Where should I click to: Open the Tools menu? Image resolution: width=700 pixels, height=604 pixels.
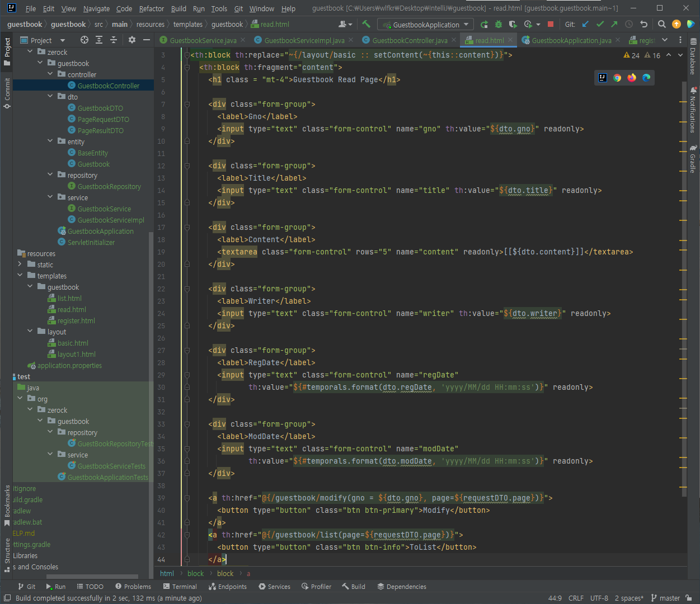(219, 8)
